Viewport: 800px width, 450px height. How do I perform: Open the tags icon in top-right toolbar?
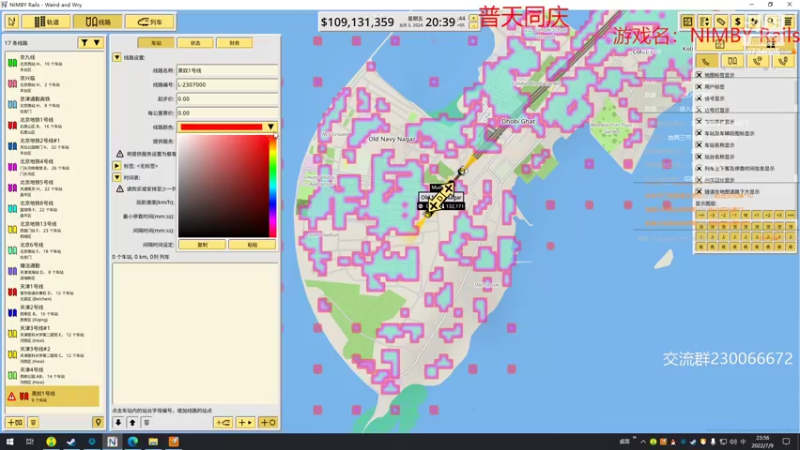click(721, 21)
